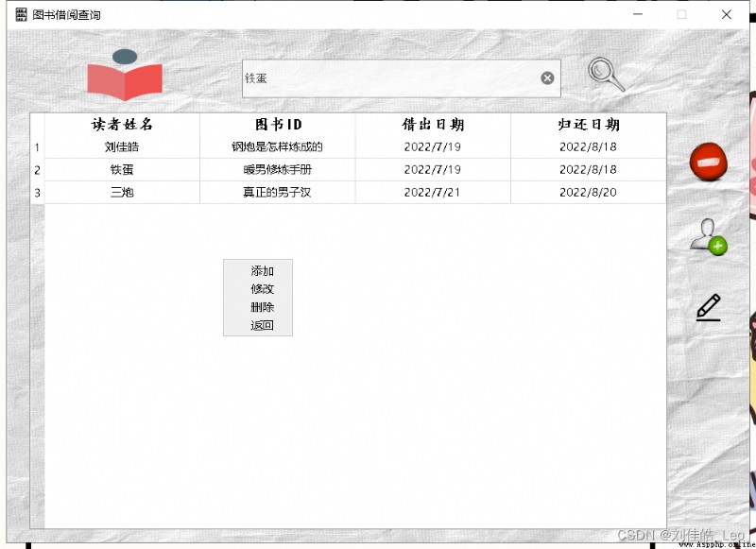The width and height of the screenshot is (756, 549).
Task: Select the reader name cell 刘佳皓
Action: [x=122, y=147]
